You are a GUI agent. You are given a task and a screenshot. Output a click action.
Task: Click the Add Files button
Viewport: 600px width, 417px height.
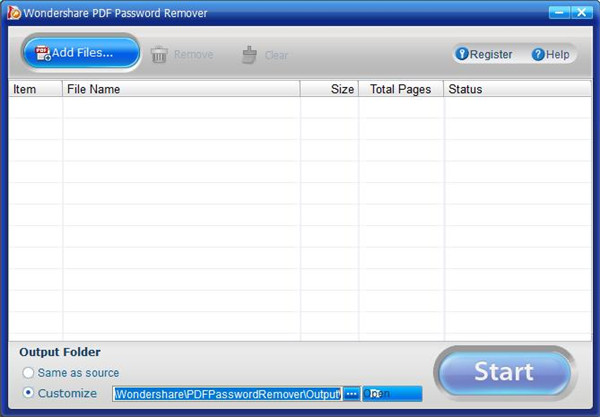coord(81,53)
